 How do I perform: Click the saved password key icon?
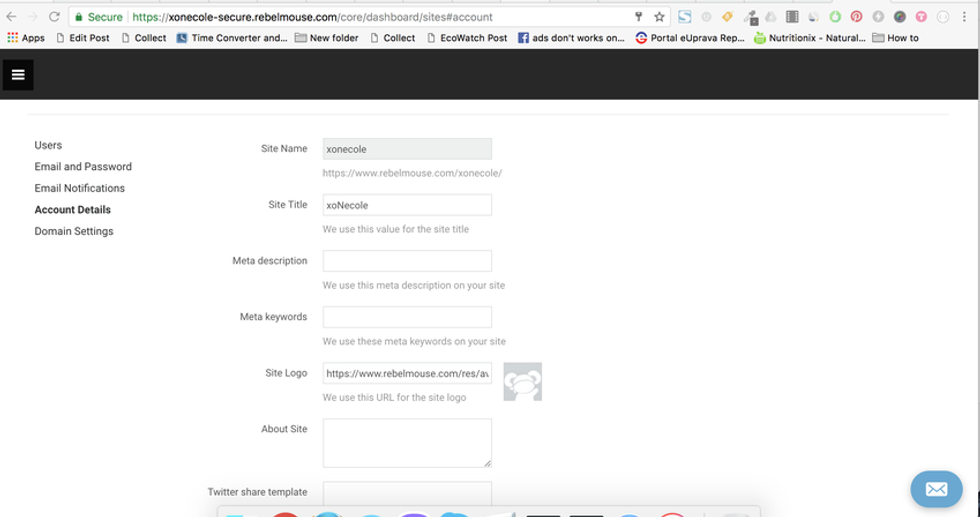[638, 17]
